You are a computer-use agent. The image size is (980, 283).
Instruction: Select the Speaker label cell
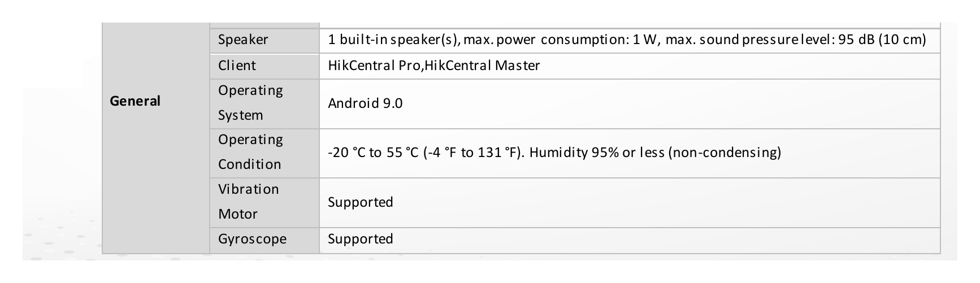coord(264,40)
